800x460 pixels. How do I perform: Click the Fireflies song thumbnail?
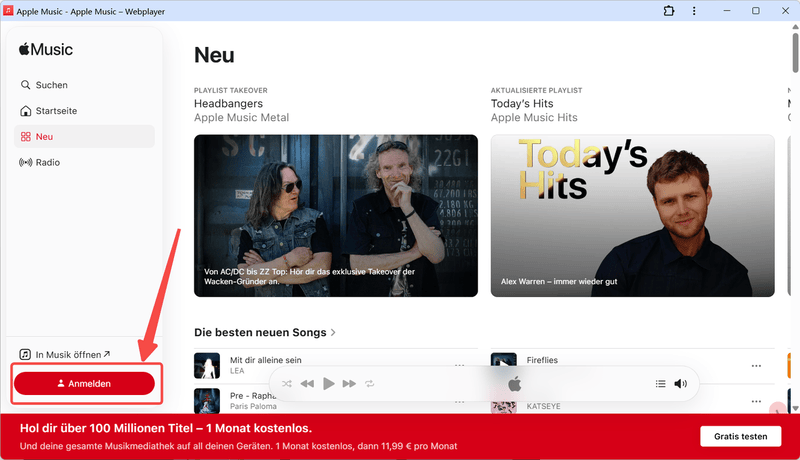click(504, 360)
